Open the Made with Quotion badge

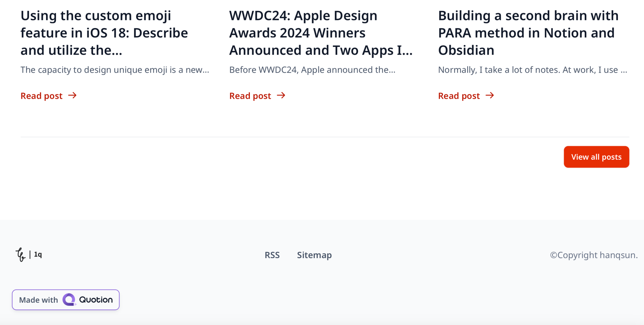66,300
